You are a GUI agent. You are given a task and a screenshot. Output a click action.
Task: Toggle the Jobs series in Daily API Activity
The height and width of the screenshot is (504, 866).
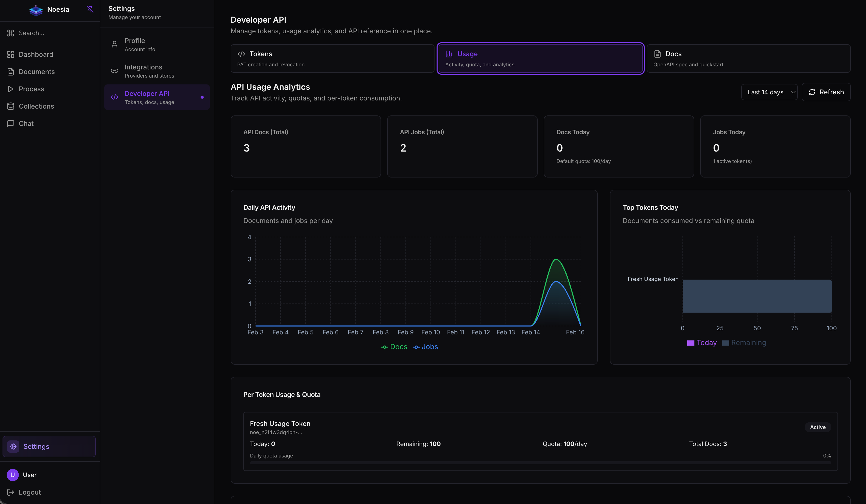click(x=425, y=347)
